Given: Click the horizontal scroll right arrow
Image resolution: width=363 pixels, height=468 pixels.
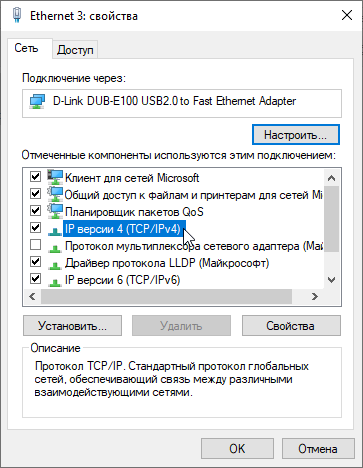Looking at the screenshot, I should coord(315,296).
